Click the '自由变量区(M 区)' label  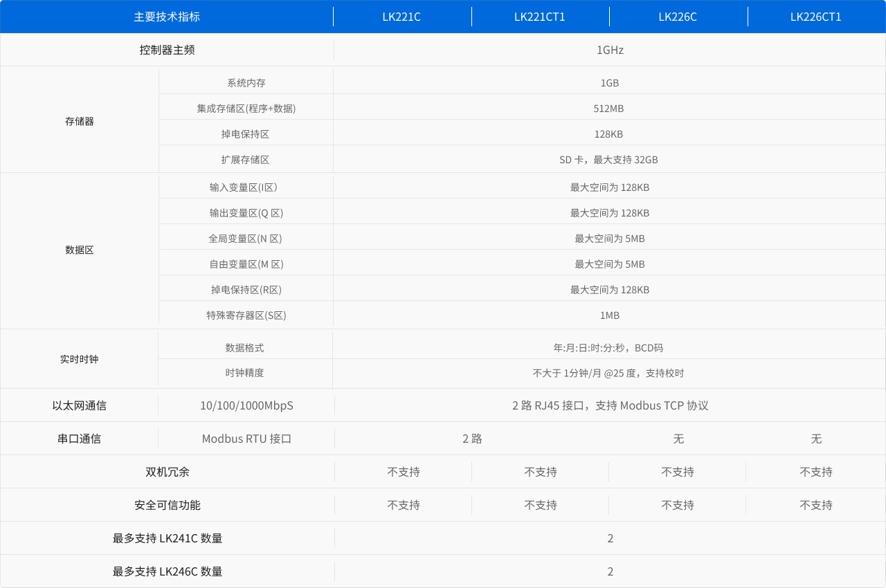(246, 264)
